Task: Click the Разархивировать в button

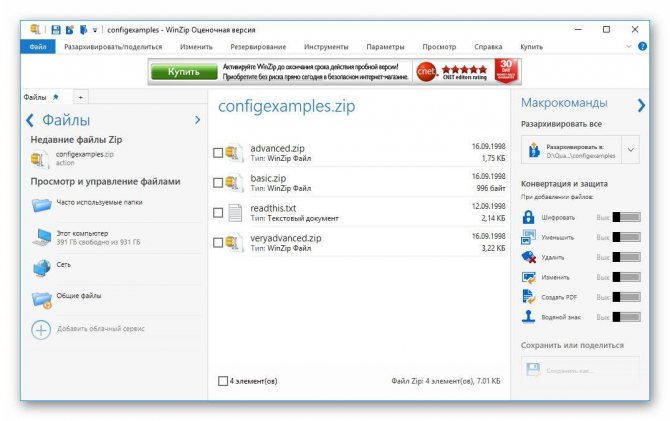Action: click(571, 150)
